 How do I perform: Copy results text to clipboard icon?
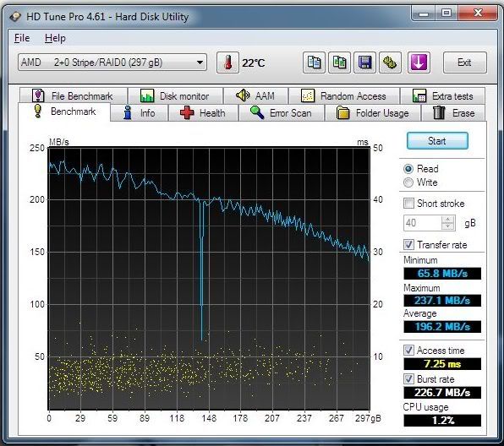pyautogui.click(x=314, y=63)
